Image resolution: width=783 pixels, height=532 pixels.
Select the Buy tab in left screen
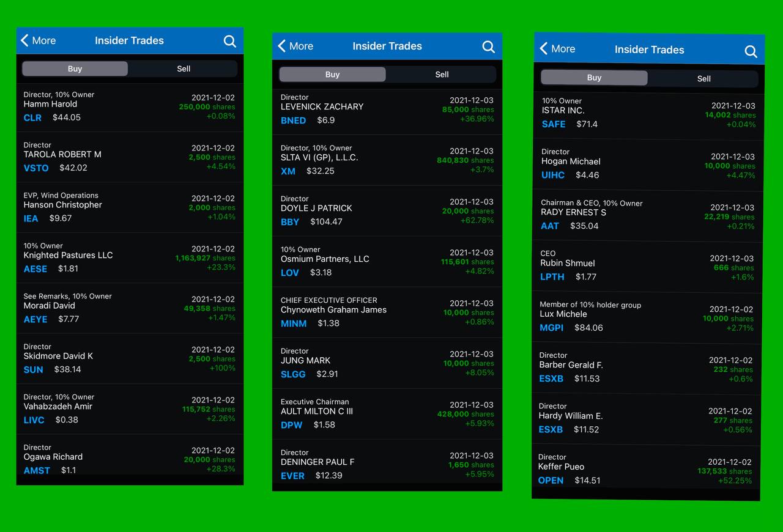pyautogui.click(x=75, y=68)
